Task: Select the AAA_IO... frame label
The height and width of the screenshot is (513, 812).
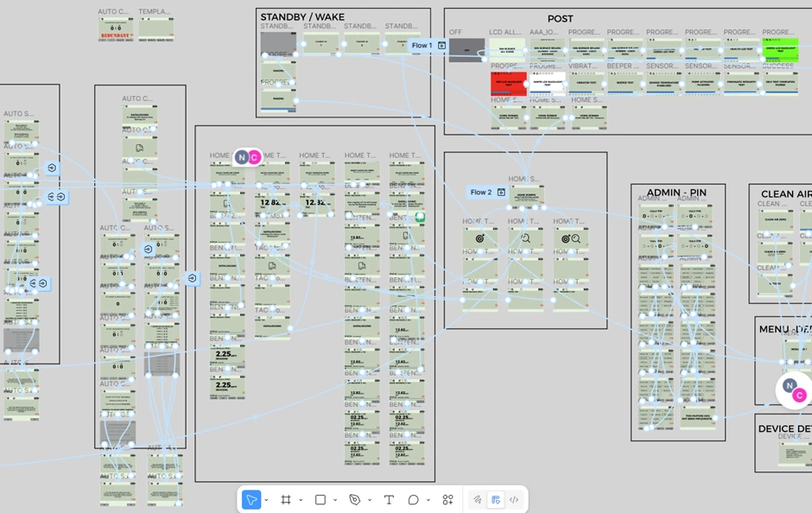Action: (543, 32)
